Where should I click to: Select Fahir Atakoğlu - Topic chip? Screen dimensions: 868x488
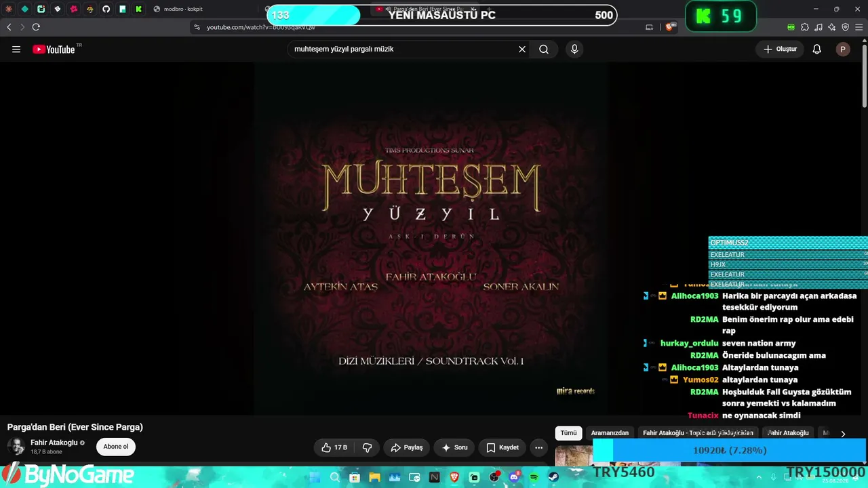click(x=698, y=433)
